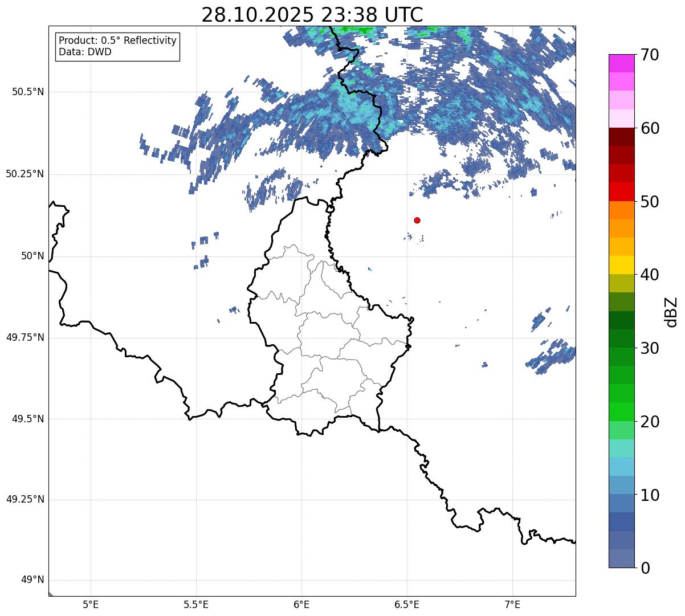Pick the yellow swatch just above 40
This screenshot has width=685, height=616.
click(621, 265)
